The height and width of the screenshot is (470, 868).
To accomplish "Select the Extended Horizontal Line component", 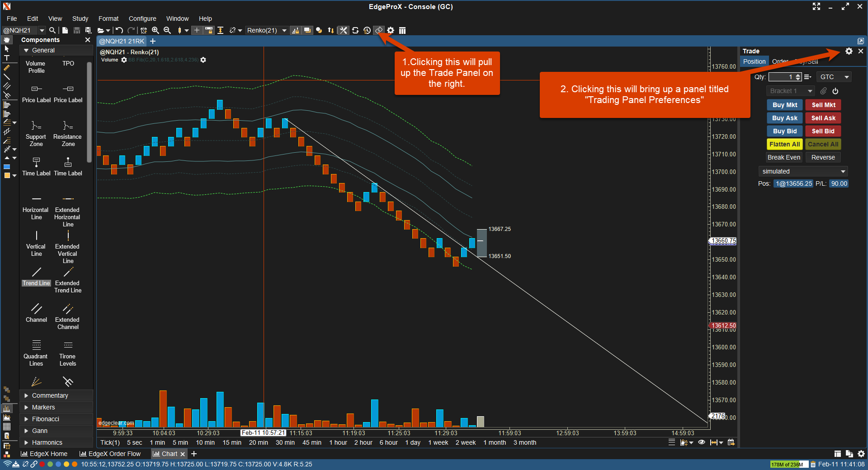I will coord(68,211).
